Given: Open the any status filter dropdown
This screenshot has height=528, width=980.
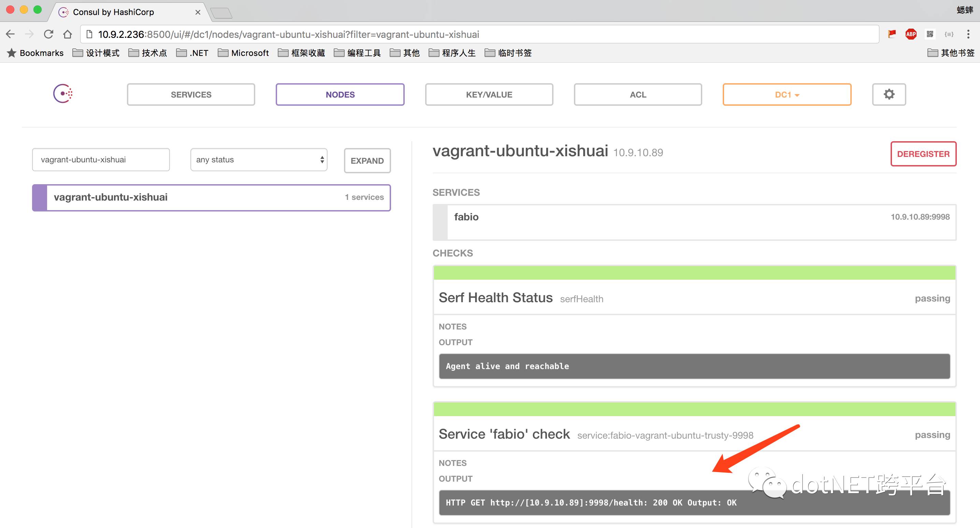Looking at the screenshot, I should point(259,160).
